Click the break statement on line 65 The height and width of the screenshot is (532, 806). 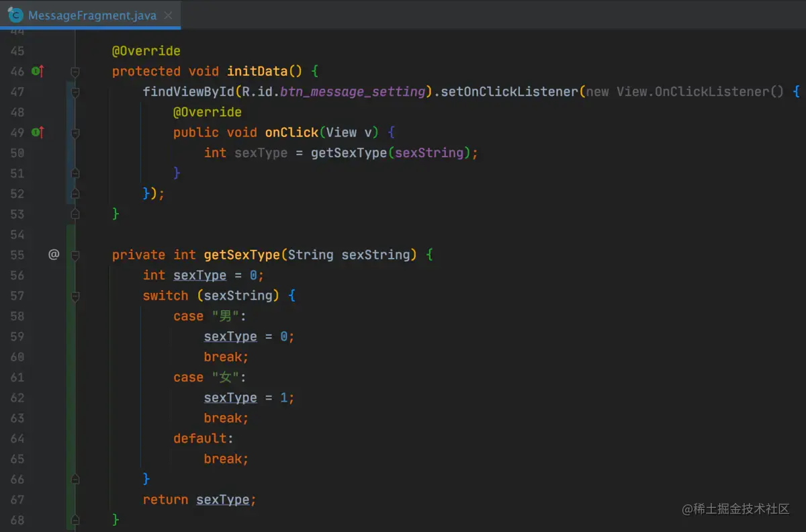pos(226,459)
